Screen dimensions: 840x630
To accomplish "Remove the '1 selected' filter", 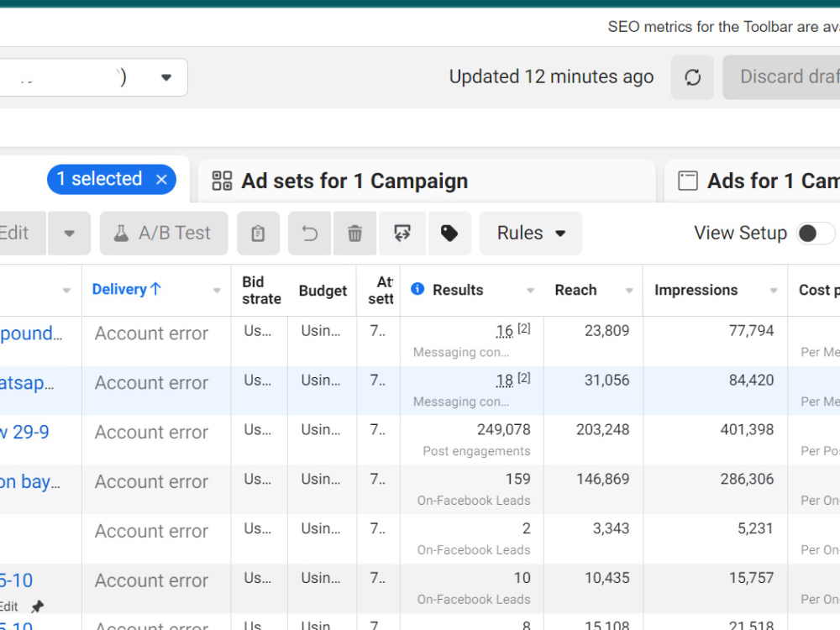I will coord(161,180).
